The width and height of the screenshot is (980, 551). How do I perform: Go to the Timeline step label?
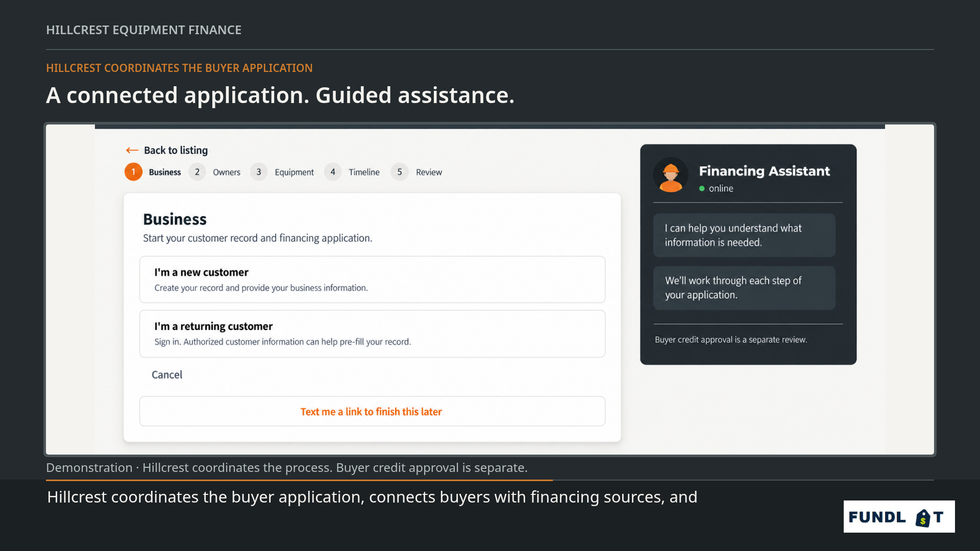point(364,172)
